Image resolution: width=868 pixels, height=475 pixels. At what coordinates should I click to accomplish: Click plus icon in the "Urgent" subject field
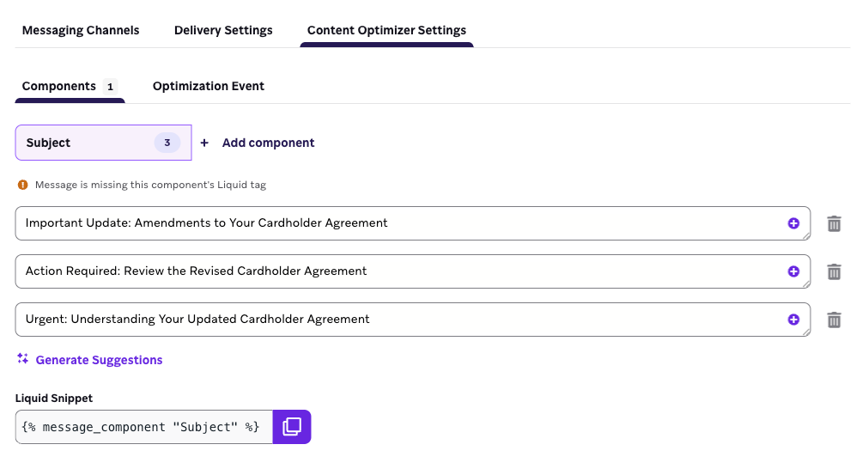click(x=793, y=320)
